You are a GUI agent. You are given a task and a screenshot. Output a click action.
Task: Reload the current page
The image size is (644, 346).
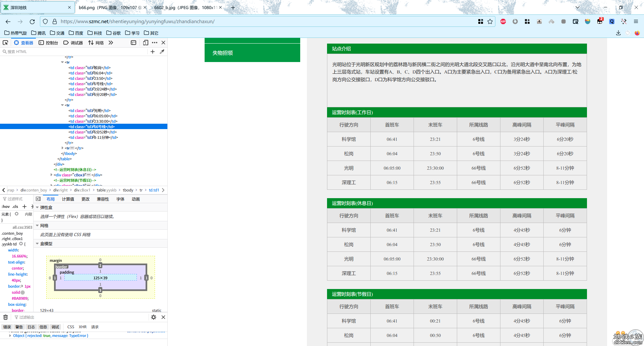[x=32, y=21]
